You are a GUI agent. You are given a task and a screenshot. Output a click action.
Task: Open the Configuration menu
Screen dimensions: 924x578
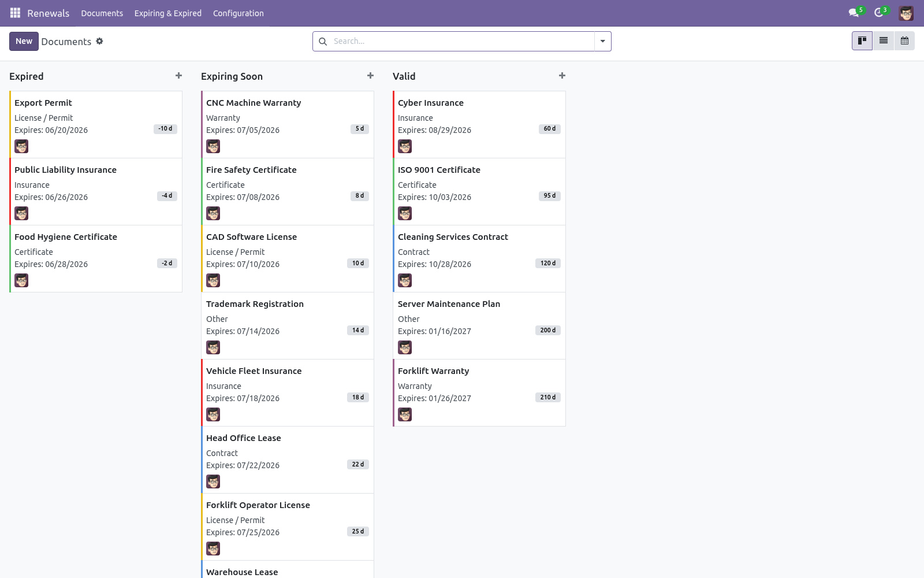238,13
